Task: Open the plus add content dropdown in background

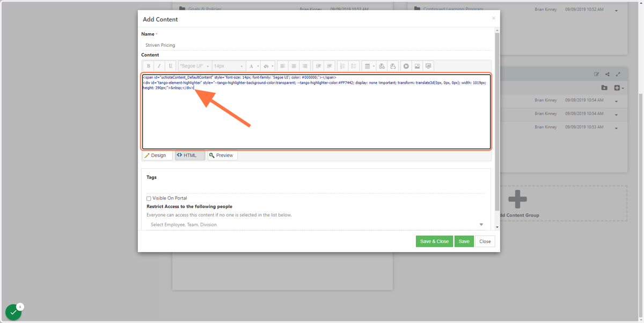Action: pyautogui.click(x=619, y=88)
